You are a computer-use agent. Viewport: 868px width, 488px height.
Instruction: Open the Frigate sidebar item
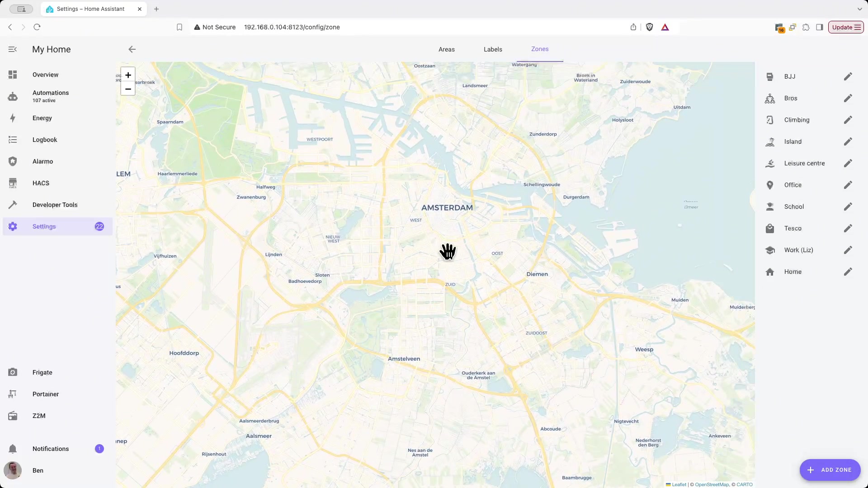coord(42,372)
